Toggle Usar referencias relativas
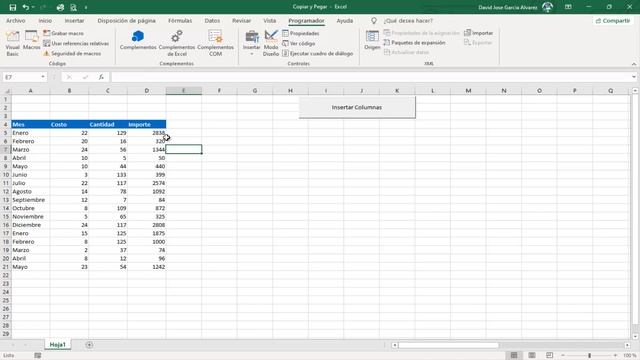This screenshot has width=640, height=360. [76, 43]
